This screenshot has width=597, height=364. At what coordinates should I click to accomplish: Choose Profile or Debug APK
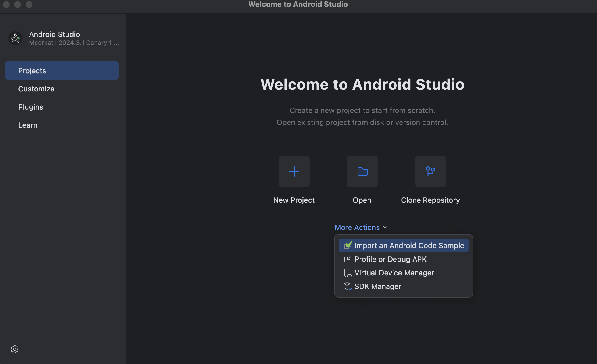pos(391,259)
